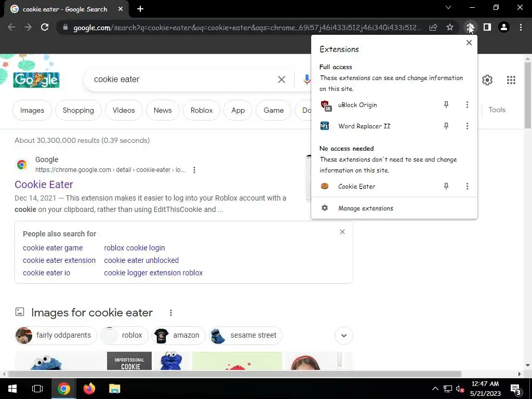Open the tab search chevron

448,7
